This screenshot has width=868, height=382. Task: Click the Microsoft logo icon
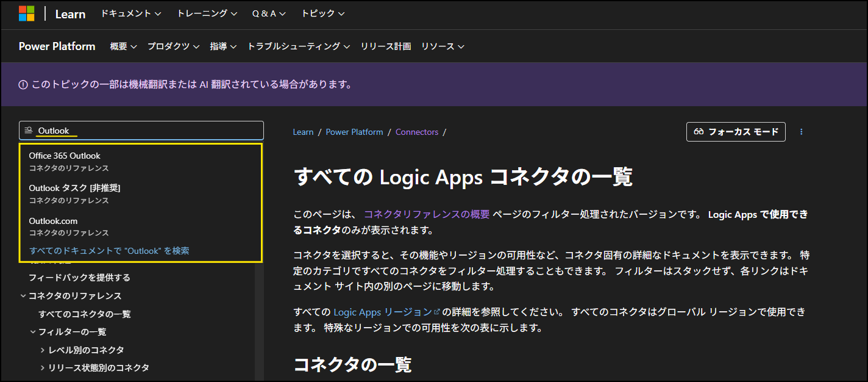point(27,13)
